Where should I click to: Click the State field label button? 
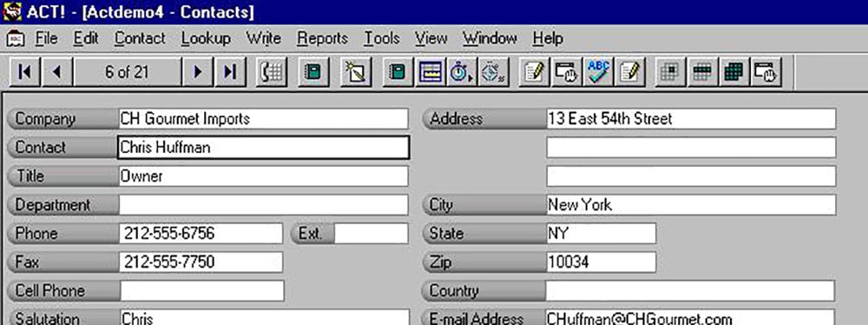pos(483,234)
